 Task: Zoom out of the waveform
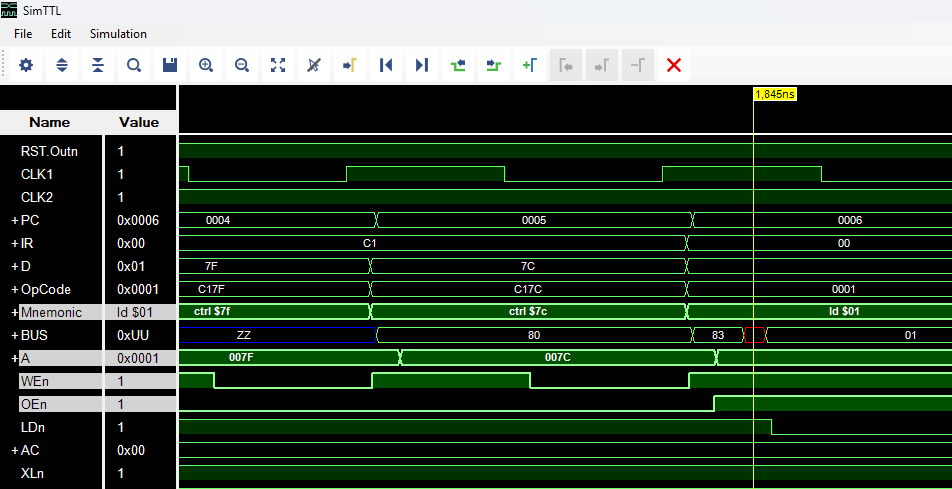[x=242, y=65]
